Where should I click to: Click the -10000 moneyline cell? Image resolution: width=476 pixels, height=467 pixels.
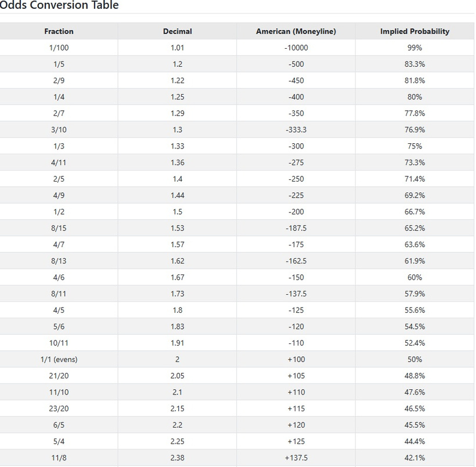click(x=296, y=48)
